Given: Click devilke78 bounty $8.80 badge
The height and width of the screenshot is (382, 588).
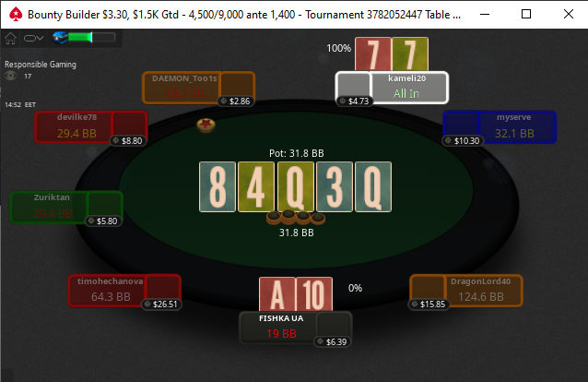Looking at the screenshot, I should click(x=128, y=141).
